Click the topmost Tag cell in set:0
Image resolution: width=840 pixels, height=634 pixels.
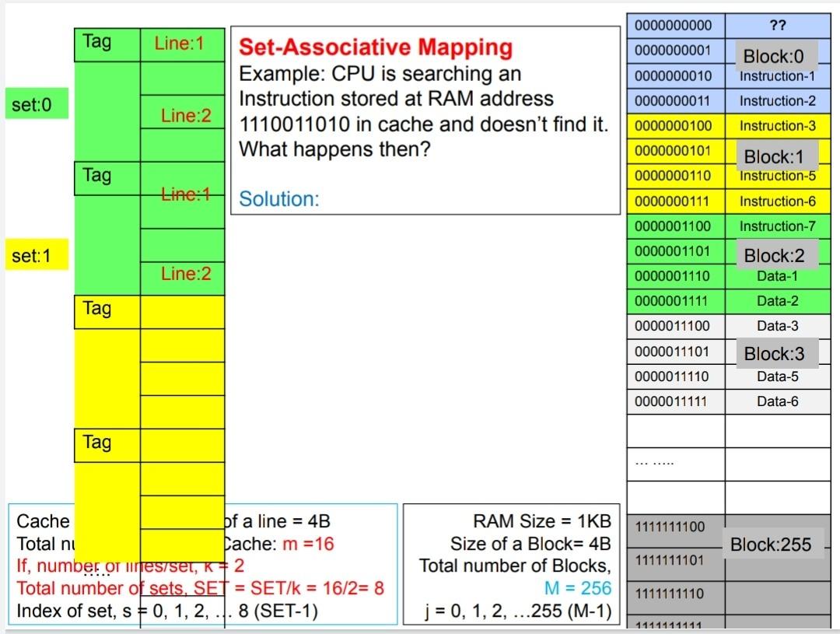(97, 43)
